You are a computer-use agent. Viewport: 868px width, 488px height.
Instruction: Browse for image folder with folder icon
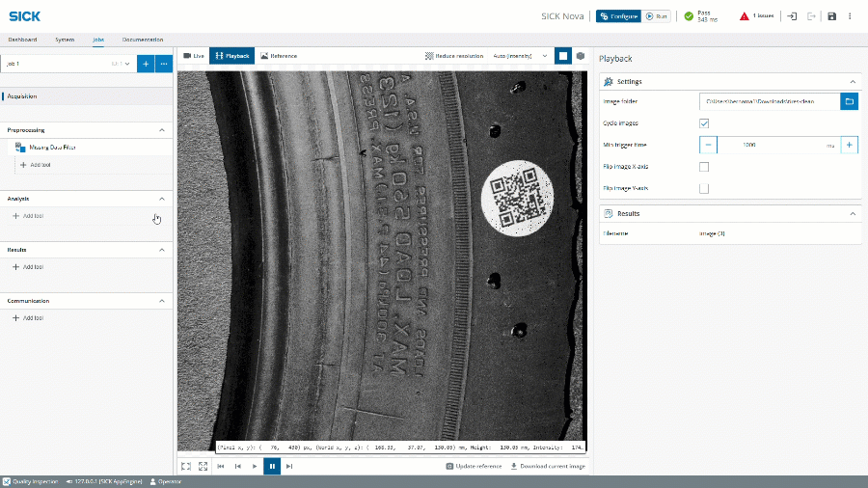point(849,101)
